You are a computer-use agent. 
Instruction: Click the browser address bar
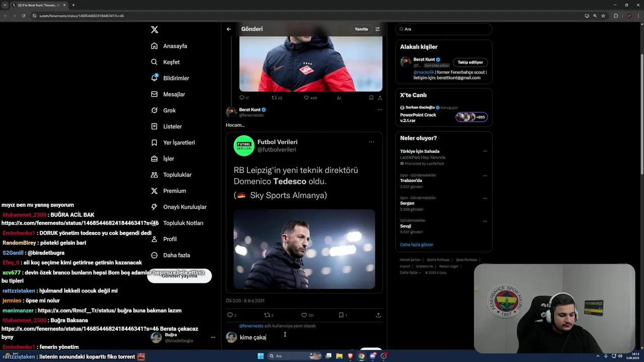(x=302, y=16)
